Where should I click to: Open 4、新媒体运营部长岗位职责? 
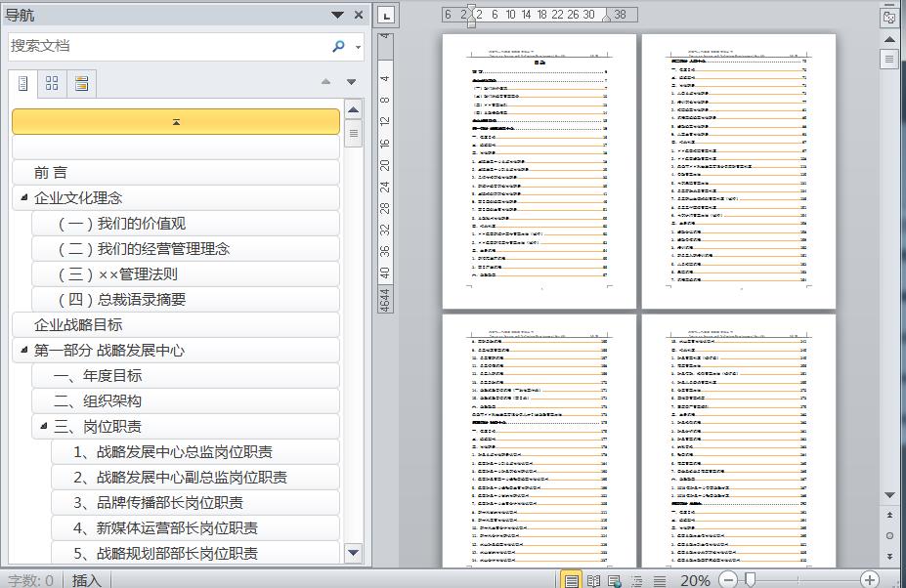(x=195, y=528)
